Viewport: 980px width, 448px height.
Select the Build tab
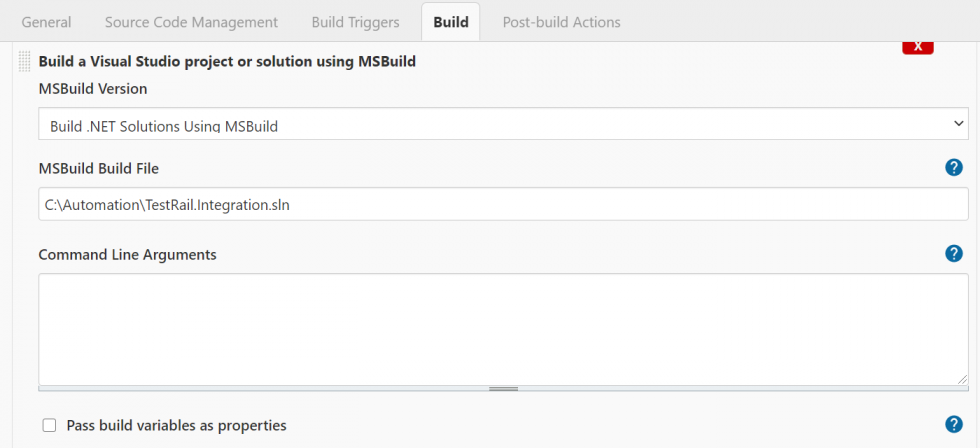[451, 22]
